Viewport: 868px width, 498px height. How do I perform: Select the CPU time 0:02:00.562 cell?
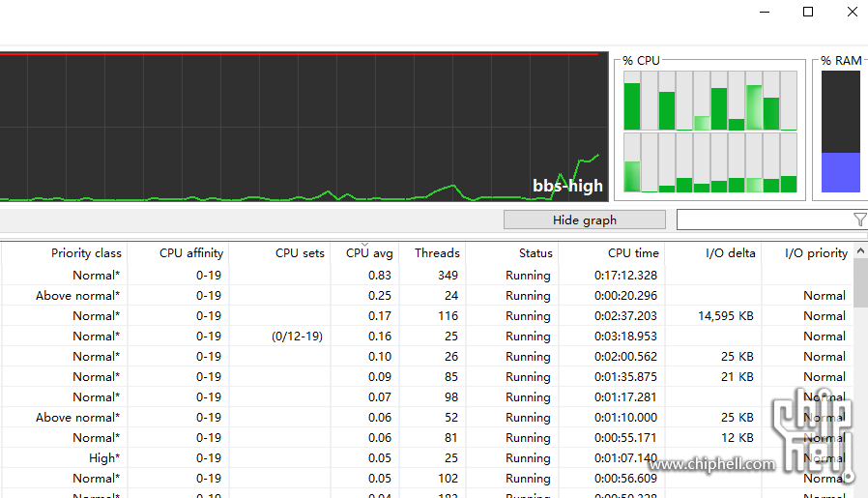pyautogui.click(x=625, y=357)
